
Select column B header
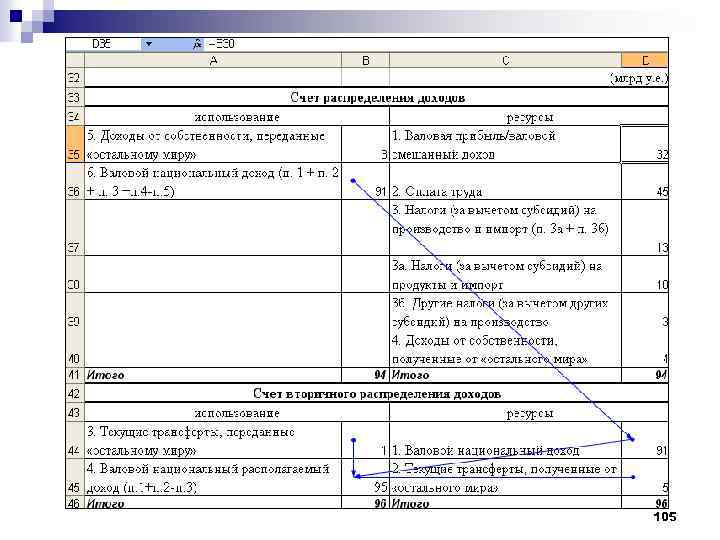[366, 60]
